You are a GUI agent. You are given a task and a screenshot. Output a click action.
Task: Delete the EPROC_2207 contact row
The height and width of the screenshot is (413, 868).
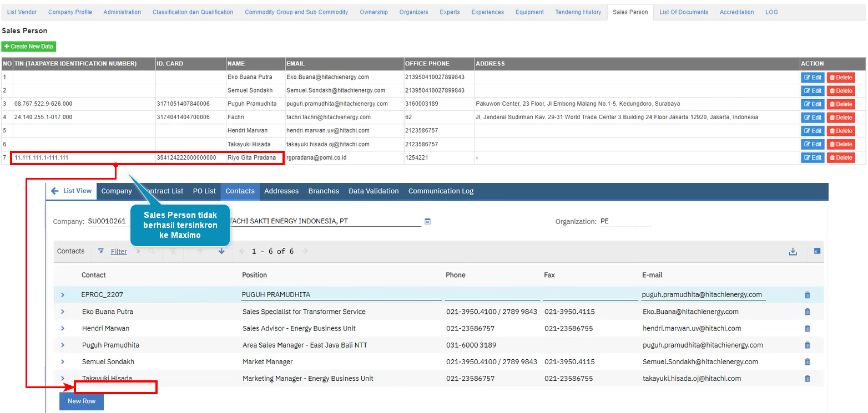pos(807,295)
